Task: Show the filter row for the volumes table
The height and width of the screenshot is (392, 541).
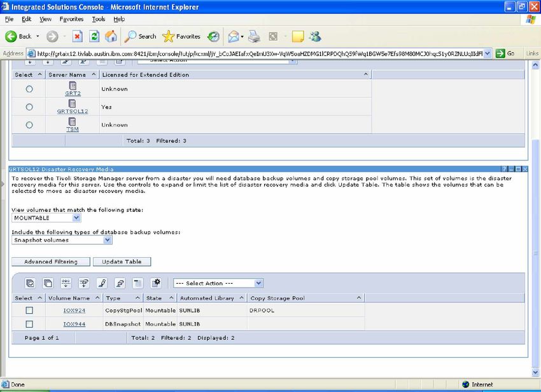Action: pyautogui.click(x=66, y=283)
